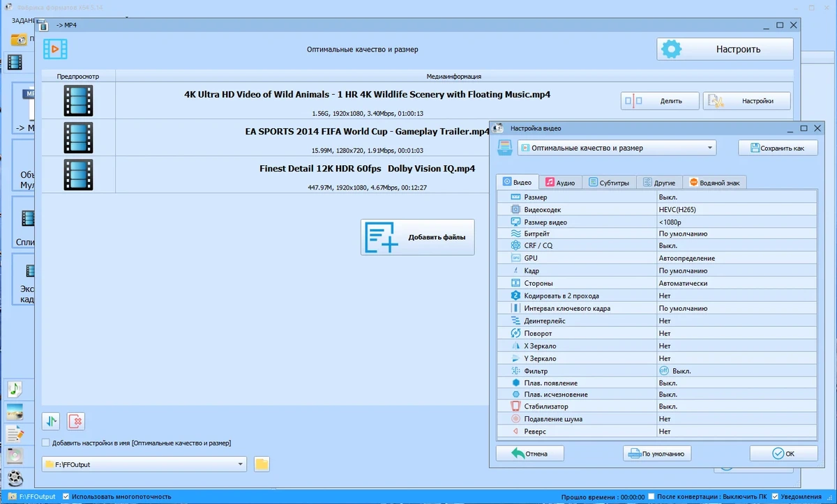
Task: Open the GPU 'Автоопределение' value
Action: tap(737, 258)
